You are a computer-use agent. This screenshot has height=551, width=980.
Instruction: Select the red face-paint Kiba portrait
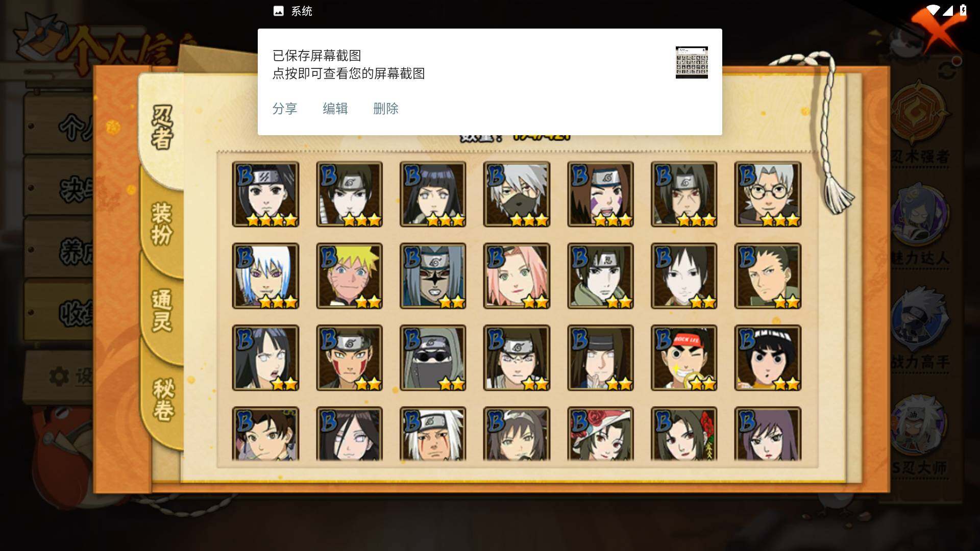pos(349,358)
